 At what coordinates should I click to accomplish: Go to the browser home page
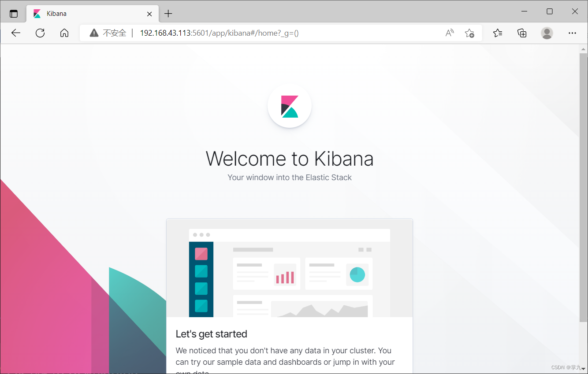[64, 33]
